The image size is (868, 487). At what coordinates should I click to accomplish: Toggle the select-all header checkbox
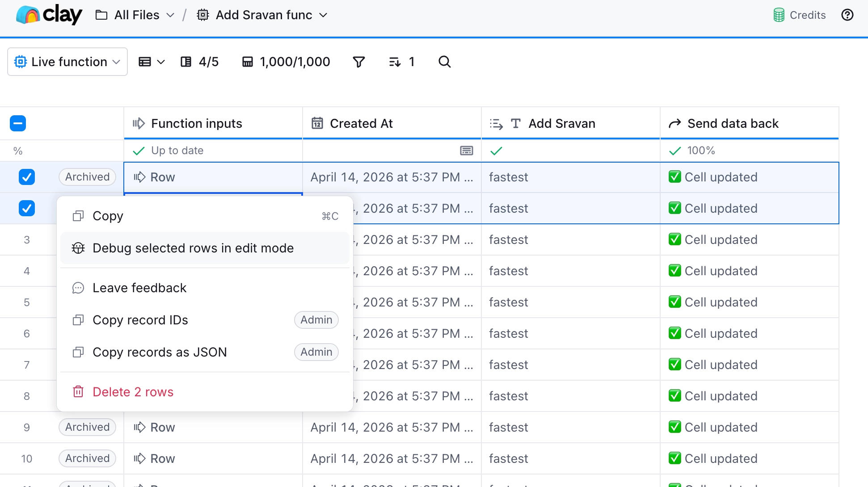pyautogui.click(x=18, y=123)
